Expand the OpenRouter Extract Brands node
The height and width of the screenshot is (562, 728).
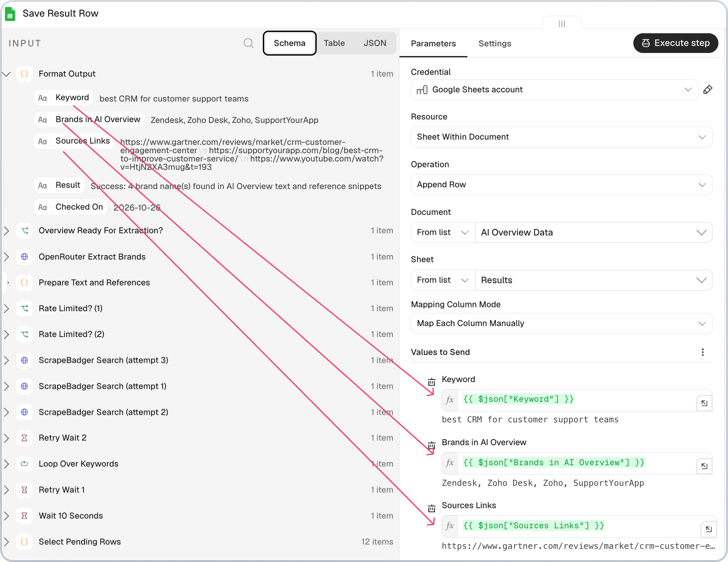[7, 257]
